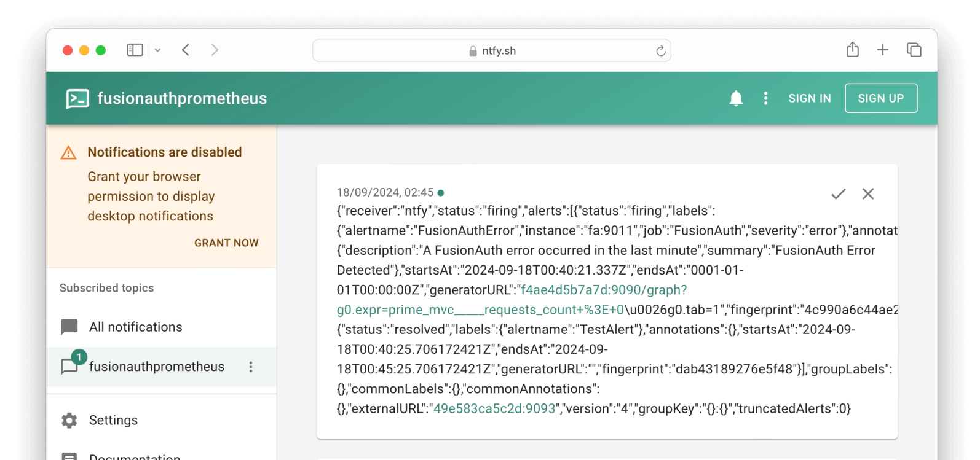Toggle notifications with the bell icon
This screenshot has height=460, width=980.
pos(735,98)
